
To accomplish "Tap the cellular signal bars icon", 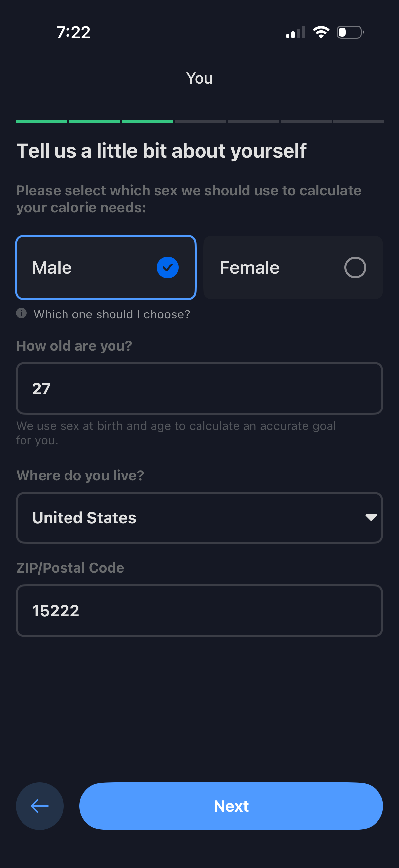I will [296, 33].
